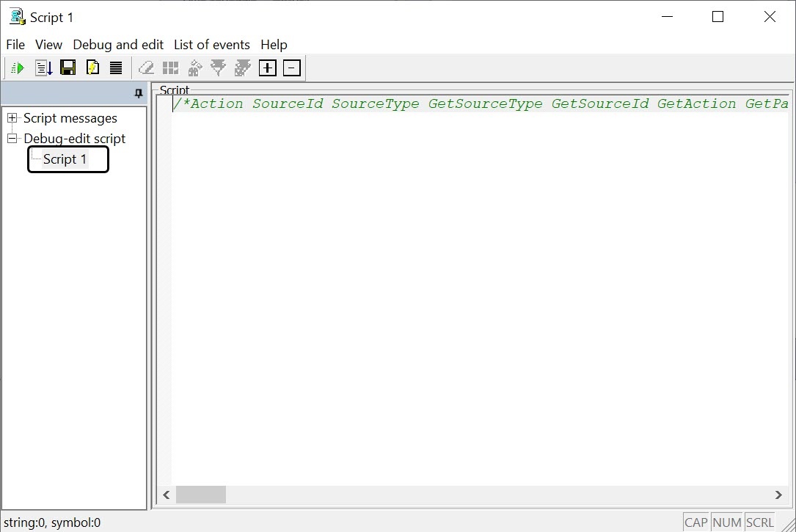The height and width of the screenshot is (532, 796).
Task: Click the lightning bolt document icon
Action: tap(92, 68)
